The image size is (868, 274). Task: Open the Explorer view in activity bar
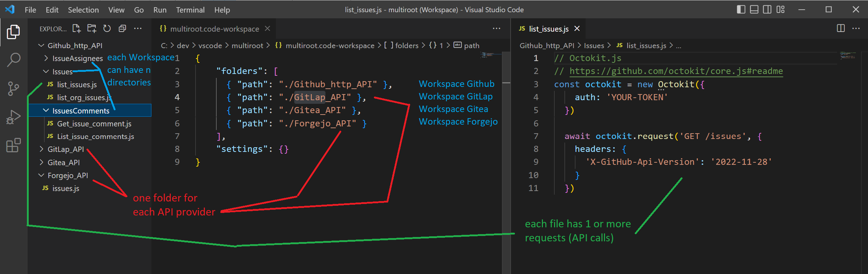coord(13,32)
